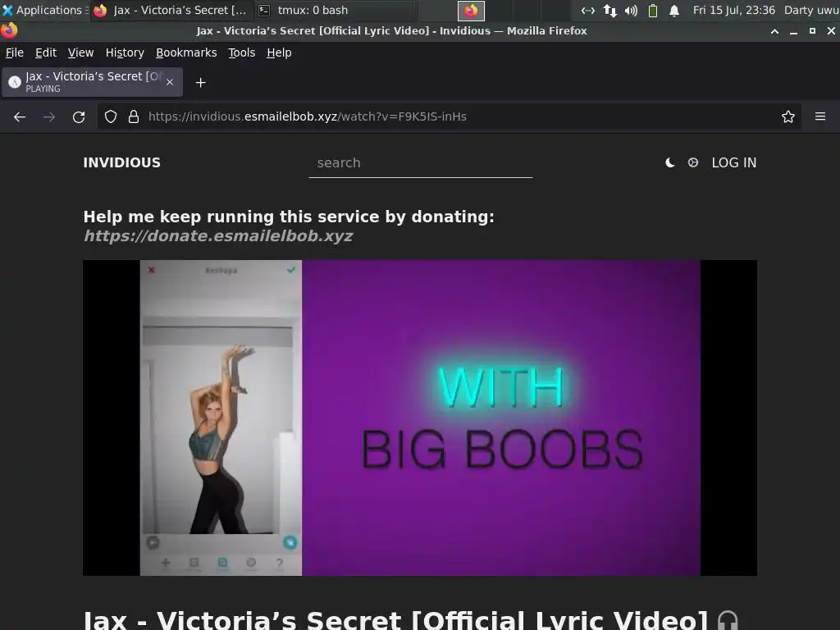
Task: Go back to the previous page
Action: tap(20, 116)
